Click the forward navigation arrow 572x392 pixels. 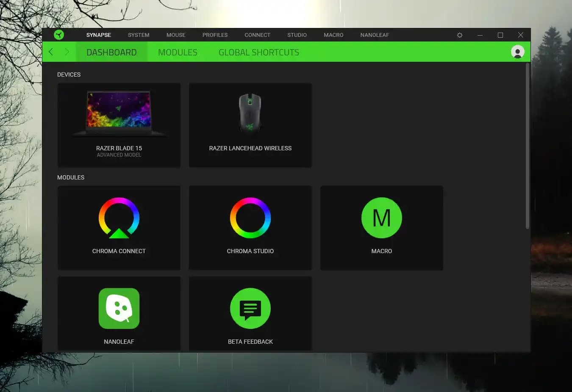(67, 52)
